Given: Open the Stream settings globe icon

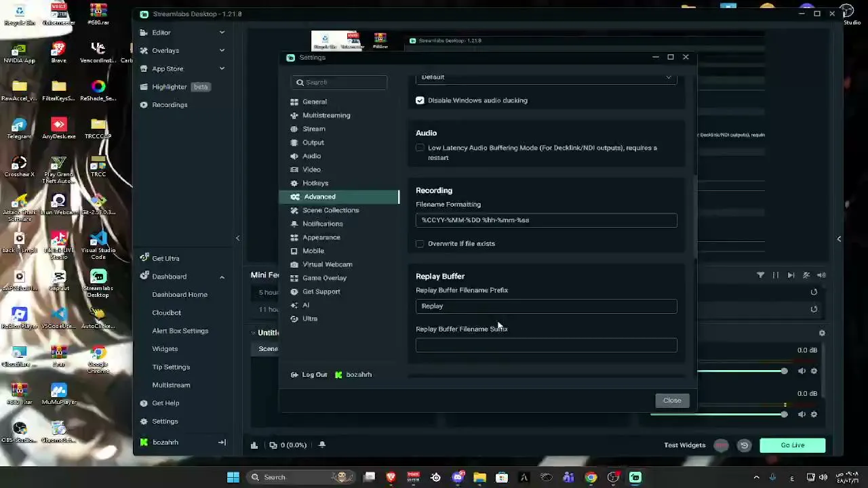Looking at the screenshot, I should click(294, 129).
